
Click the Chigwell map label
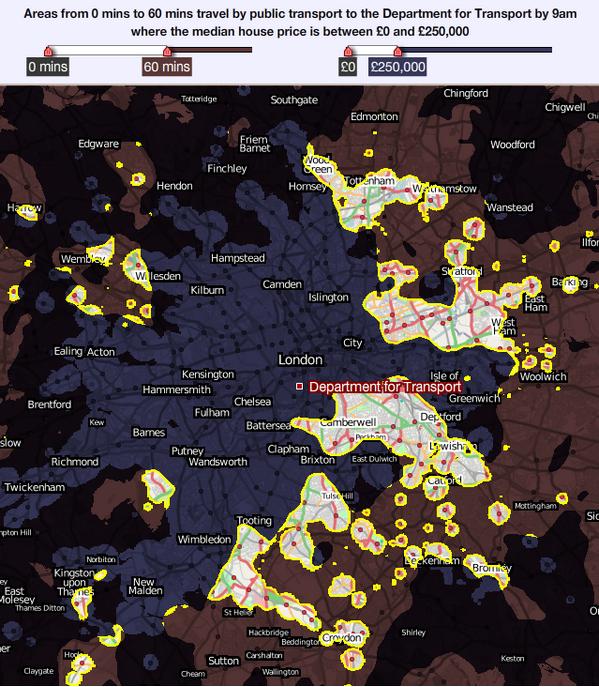coord(565,107)
